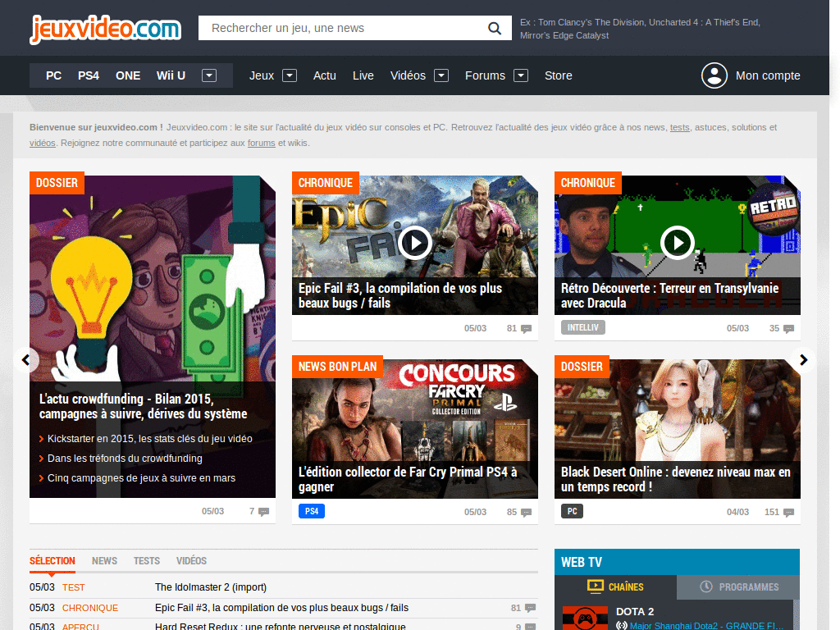Image resolution: width=840 pixels, height=630 pixels.
Task: Open comments icon on Black Desert Online card
Action: pyautogui.click(x=789, y=513)
